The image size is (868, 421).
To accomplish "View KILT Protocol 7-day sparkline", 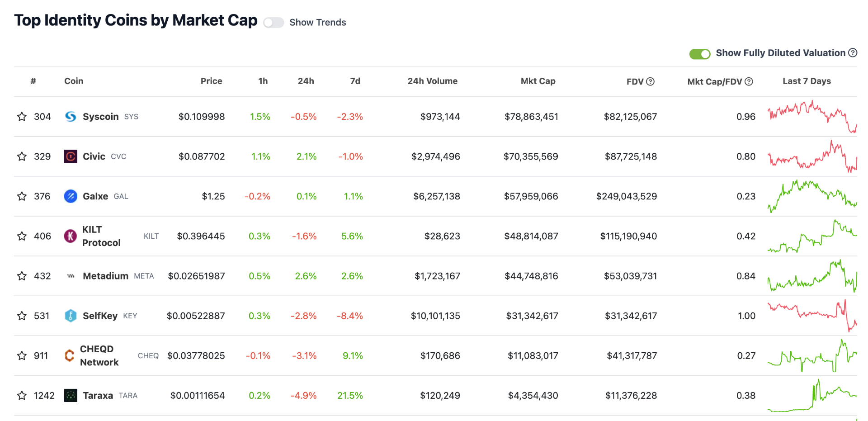I will [x=812, y=236].
